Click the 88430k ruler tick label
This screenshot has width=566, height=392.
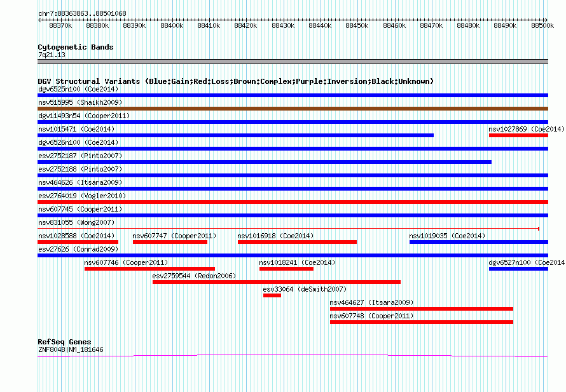(282, 25)
